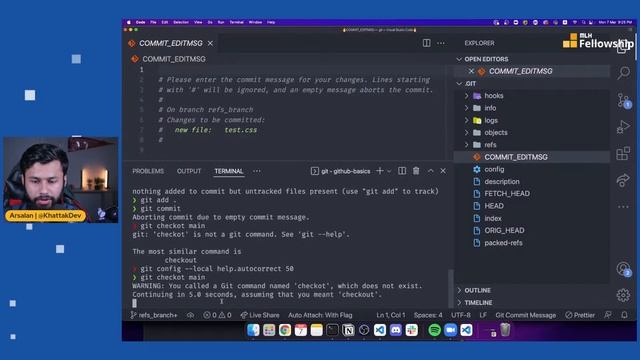Open the Extensions view icon
The height and width of the screenshot is (360, 640).
pyautogui.click(x=623, y=154)
